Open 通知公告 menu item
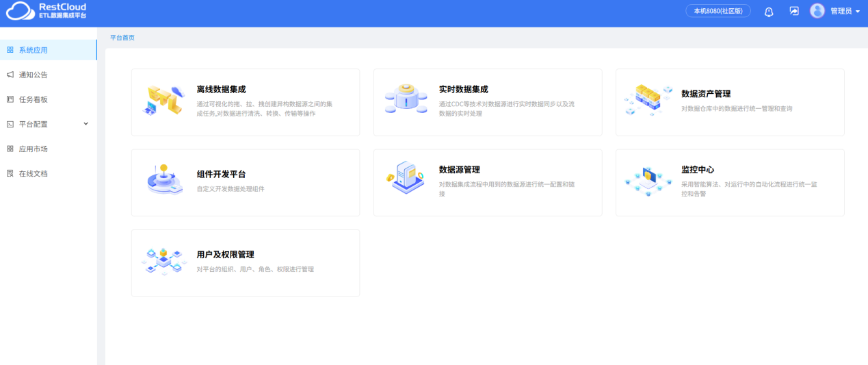 (x=49, y=75)
